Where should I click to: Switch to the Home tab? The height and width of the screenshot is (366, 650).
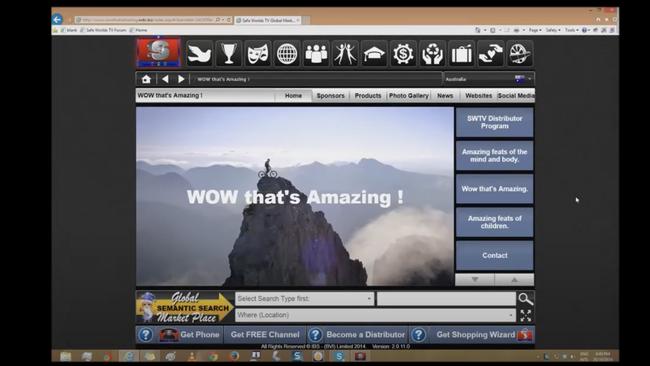[x=293, y=95]
